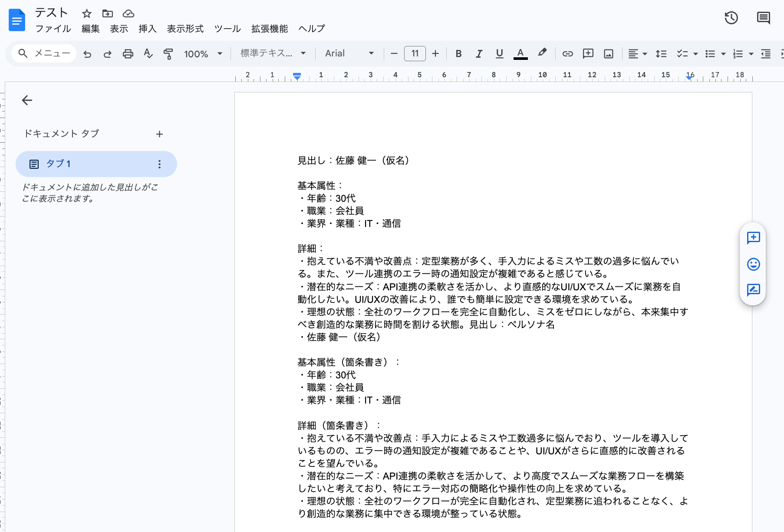
Task: Suggest edits from the side floating panel
Action: pos(753,289)
